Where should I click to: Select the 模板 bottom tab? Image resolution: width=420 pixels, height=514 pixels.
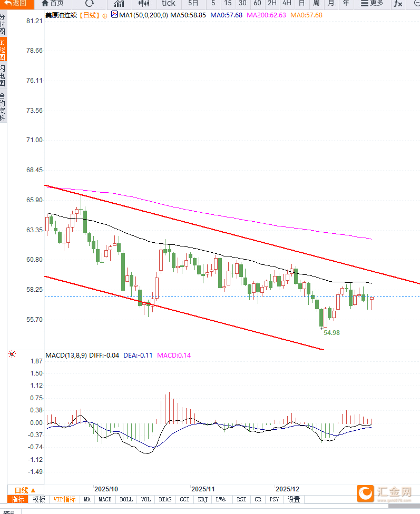[38, 500]
